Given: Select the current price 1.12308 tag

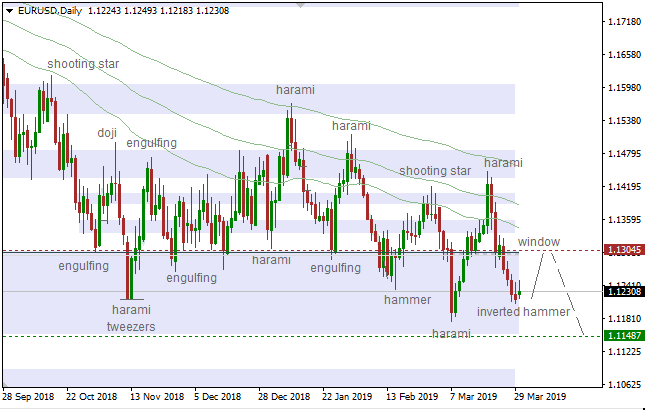Looking at the screenshot, I should pyautogui.click(x=623, y=292).
